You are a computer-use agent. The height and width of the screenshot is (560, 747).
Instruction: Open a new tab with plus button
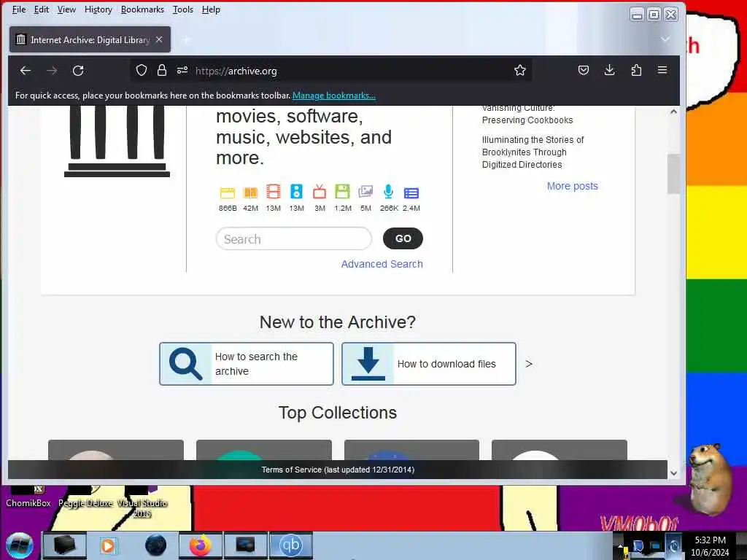click(x=186, y=40)
